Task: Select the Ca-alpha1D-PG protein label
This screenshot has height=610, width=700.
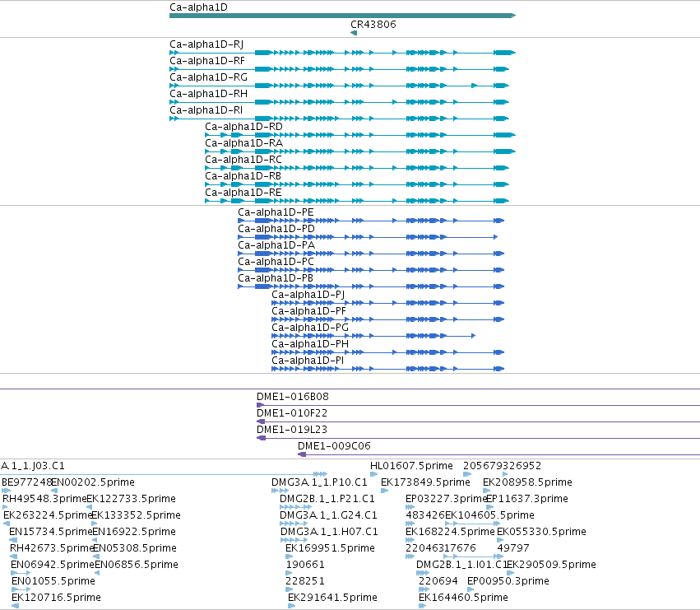Action: (310, 328)
